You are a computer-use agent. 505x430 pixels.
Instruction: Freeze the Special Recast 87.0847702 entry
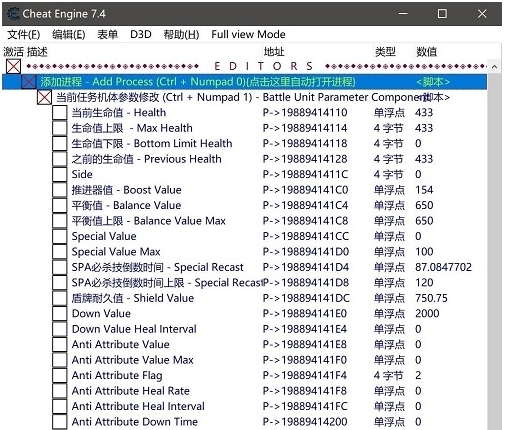point(60,267)
